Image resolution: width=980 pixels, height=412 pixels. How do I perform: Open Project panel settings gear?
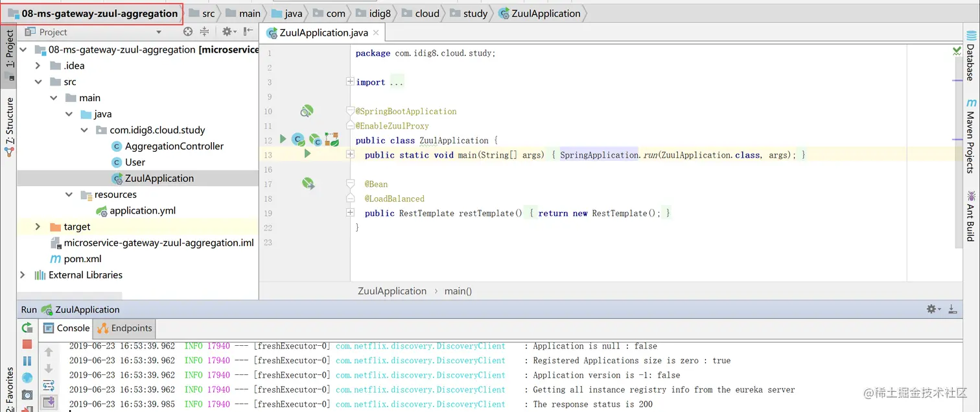point(228,31)
